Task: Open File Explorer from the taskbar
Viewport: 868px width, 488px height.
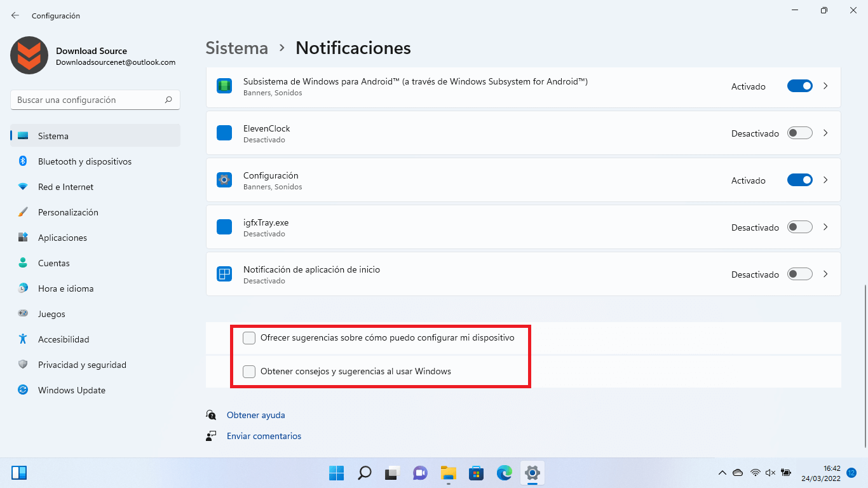Action: tap(449, 473)
